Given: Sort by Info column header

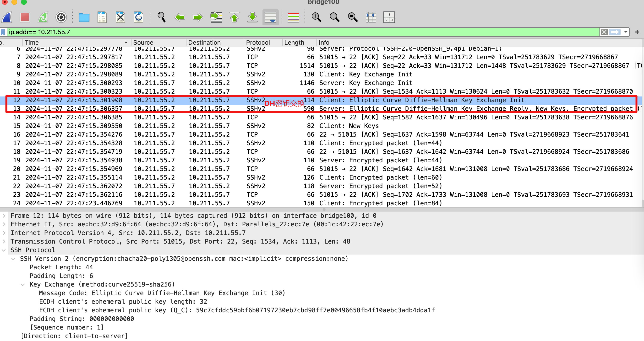Looking at the screenshot, I should coord(479,43).
